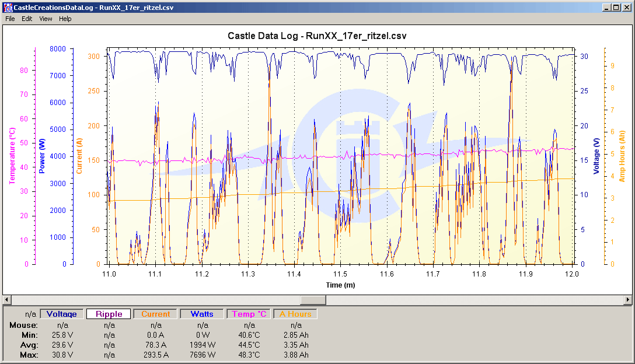Toggle the Voltage series button
Viewport: 635px width, 364px height.
[61, 314]
